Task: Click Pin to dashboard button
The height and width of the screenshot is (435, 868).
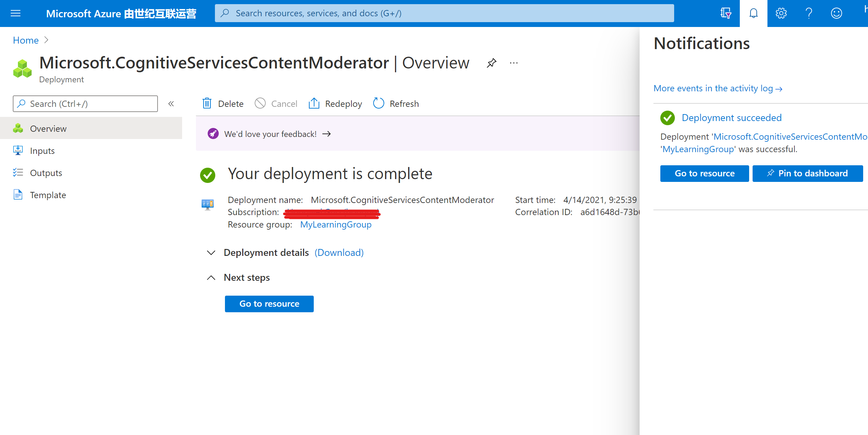Action: [x=808, y=173]
